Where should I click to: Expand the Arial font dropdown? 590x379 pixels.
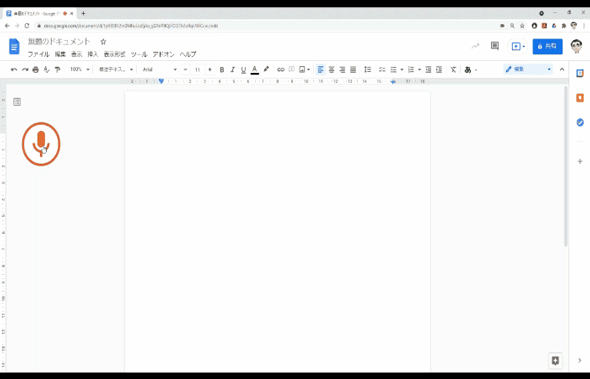pos(160,70)
